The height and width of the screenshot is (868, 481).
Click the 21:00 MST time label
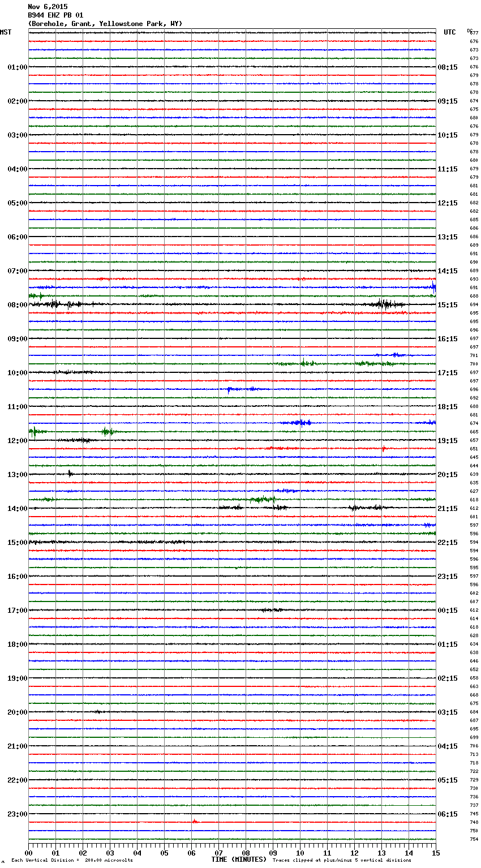[18, 746]
